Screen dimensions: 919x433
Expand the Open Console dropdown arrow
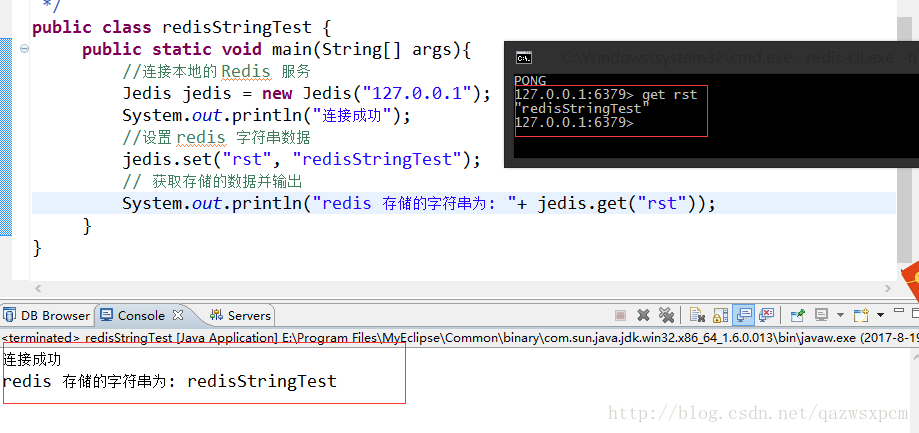pyautogui.click(x=880, y=315)
